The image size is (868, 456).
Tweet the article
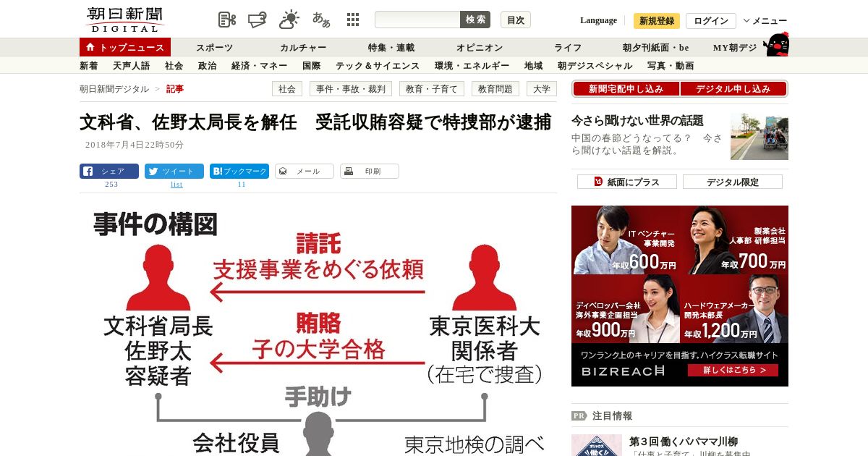pos(174,172)
